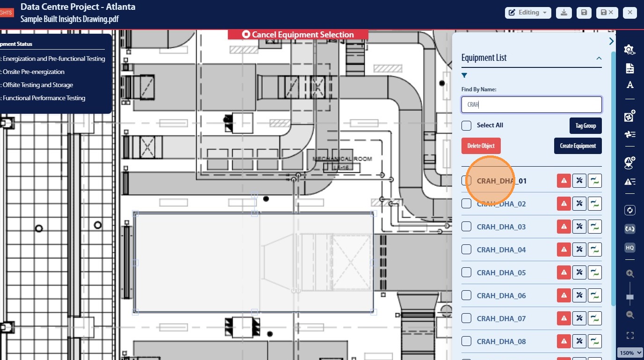Click the zoom out magnifier icon
This screenshot has height=360, width=644.
[x=630, y=315]
